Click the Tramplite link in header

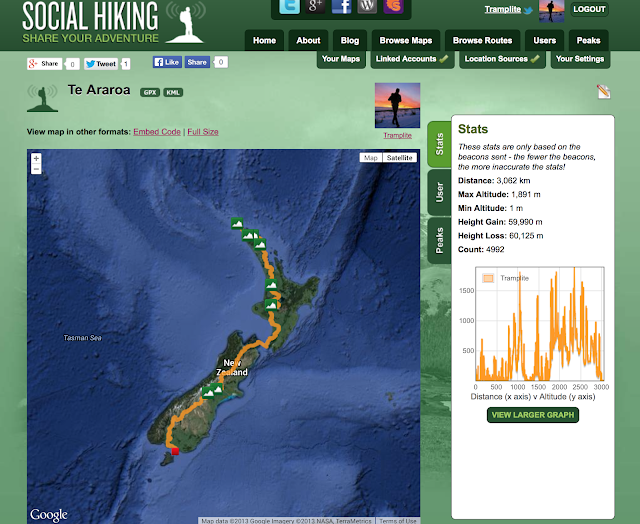(x=502, y=9)
